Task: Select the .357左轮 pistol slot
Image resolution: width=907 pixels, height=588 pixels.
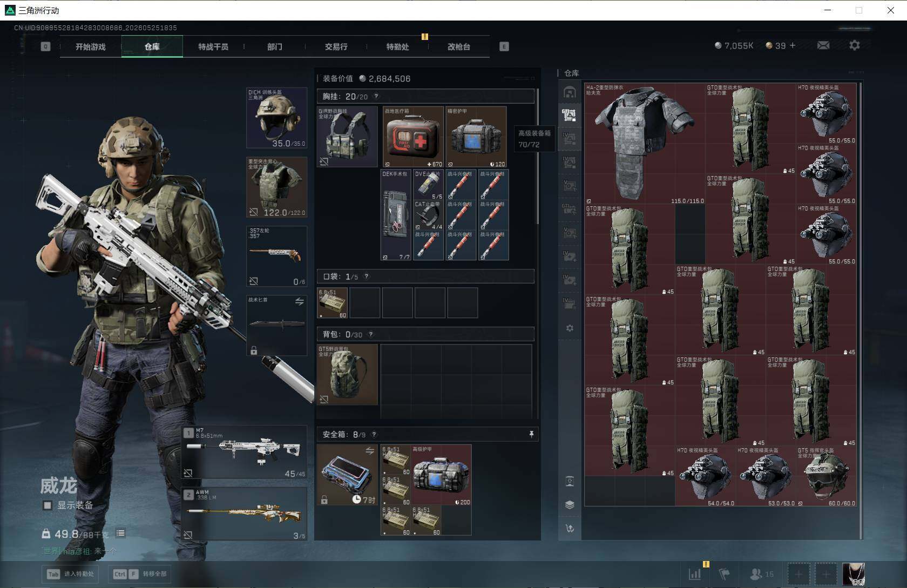Action: tap(277, 256)
